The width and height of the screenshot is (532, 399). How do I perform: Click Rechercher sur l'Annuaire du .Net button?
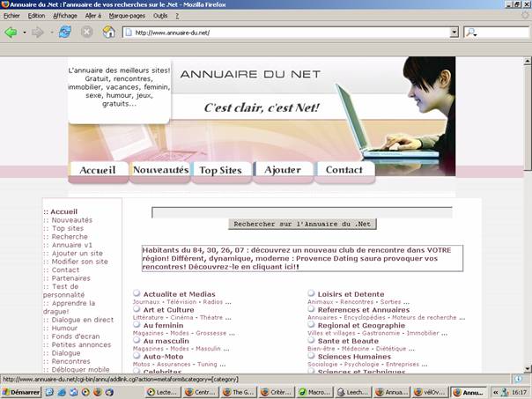[302, 224]
